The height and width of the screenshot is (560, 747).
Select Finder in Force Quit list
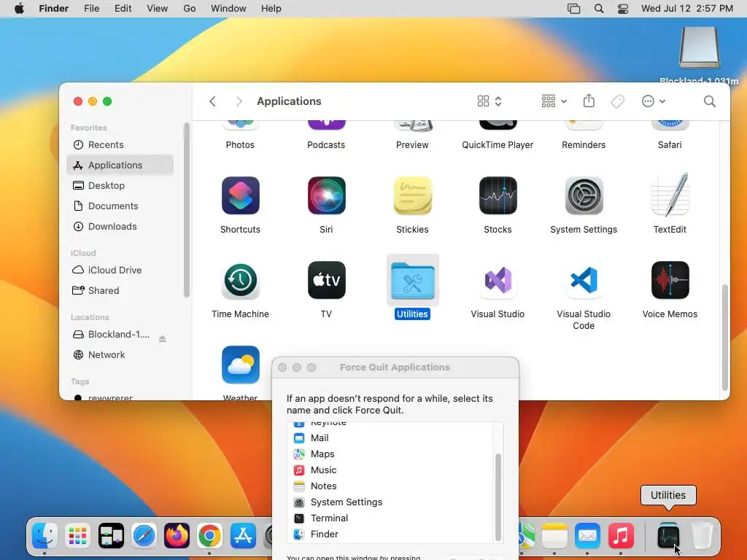click(x=391, y=534)
